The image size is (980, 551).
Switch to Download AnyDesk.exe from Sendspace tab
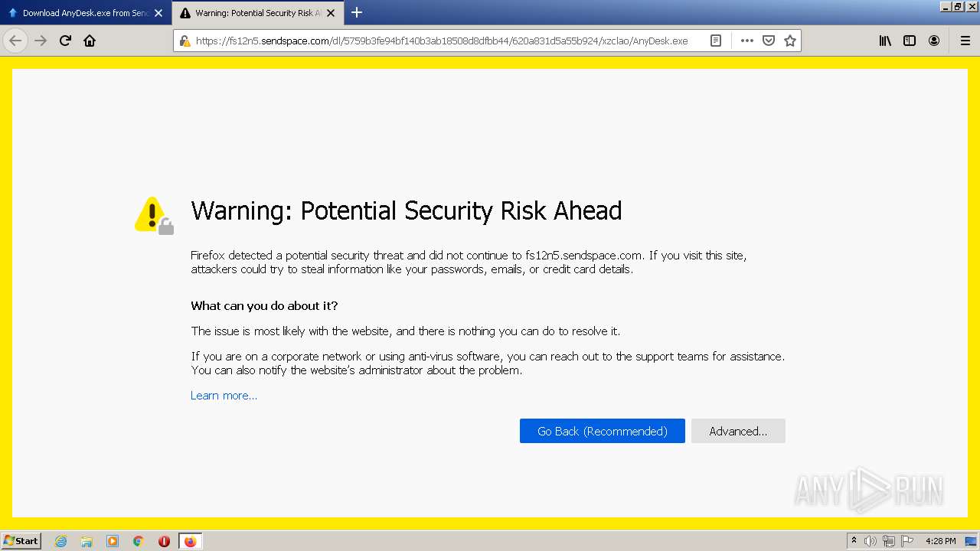coord(86,13)
